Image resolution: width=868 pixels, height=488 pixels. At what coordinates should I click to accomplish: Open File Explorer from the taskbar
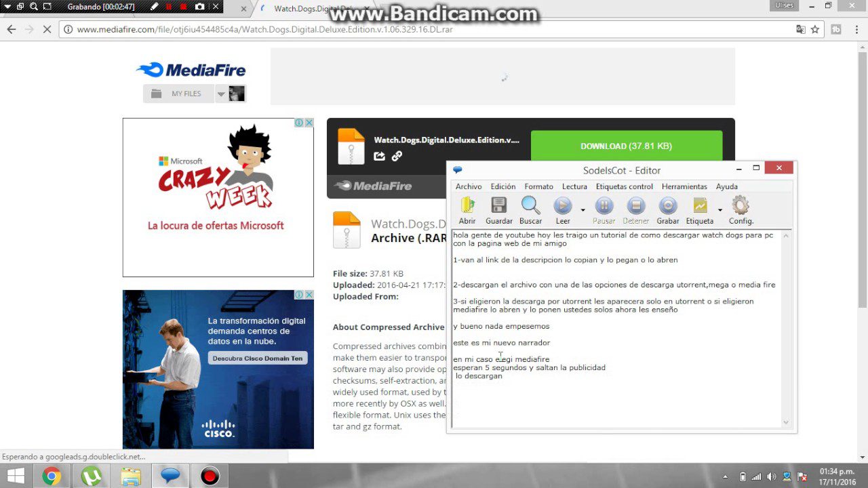[131, 476]
